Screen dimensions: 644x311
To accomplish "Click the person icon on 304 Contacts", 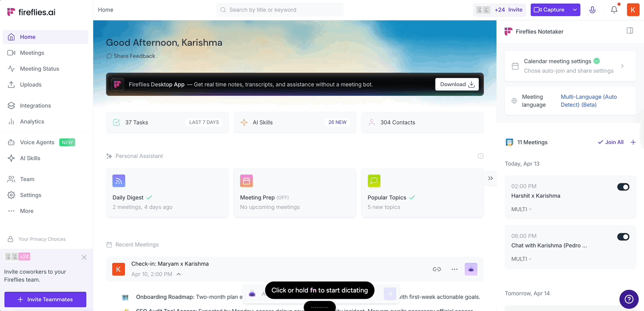I will pos(372,122).
